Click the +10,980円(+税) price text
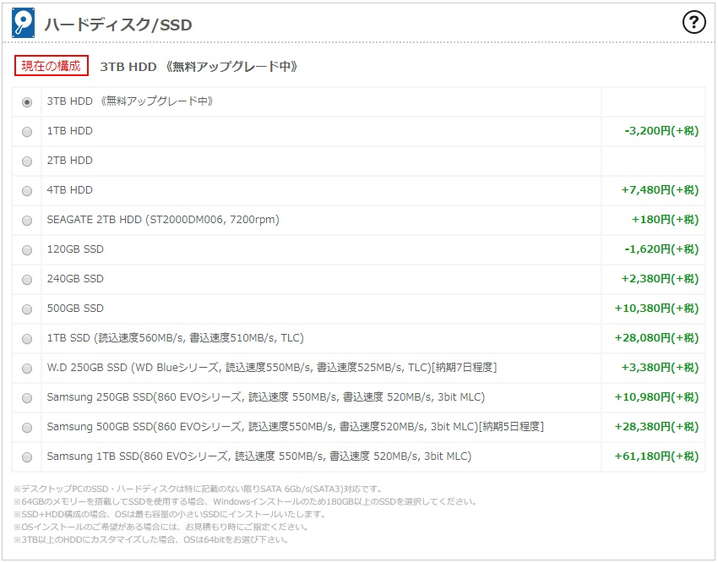This screenshot has height=563, width=718. 656,397
